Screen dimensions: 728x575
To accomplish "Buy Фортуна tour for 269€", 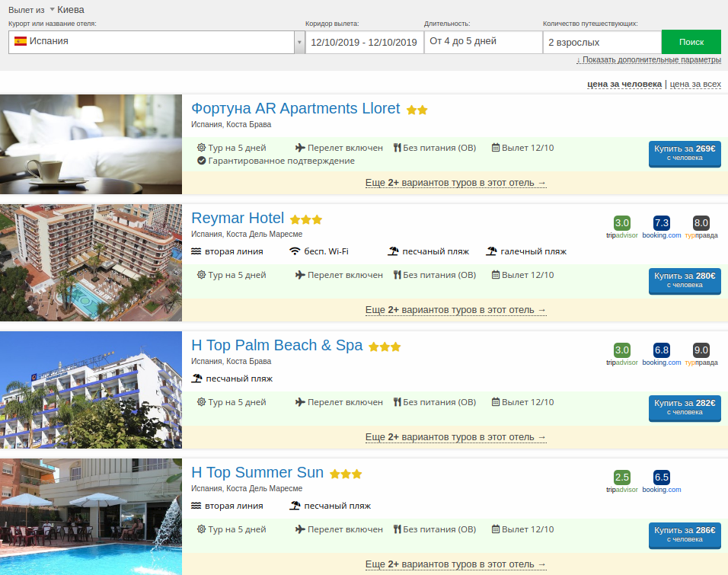I will click(x=685, y=153).
